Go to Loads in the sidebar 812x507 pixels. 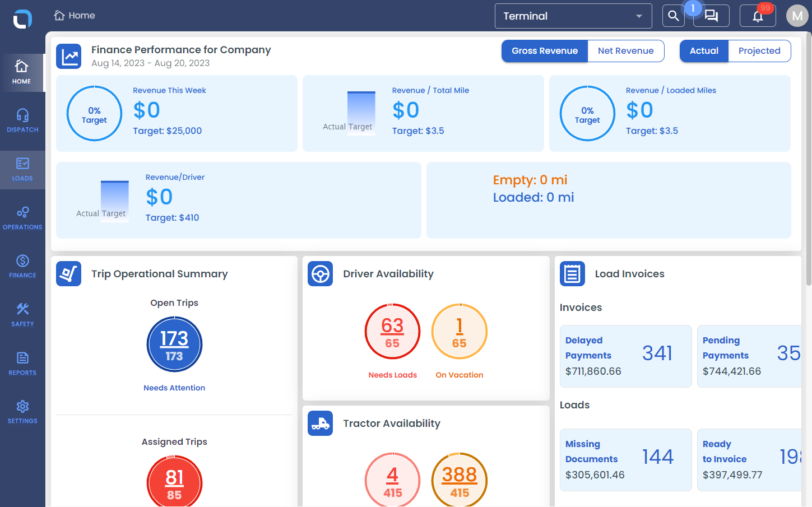tap(22, 169)
